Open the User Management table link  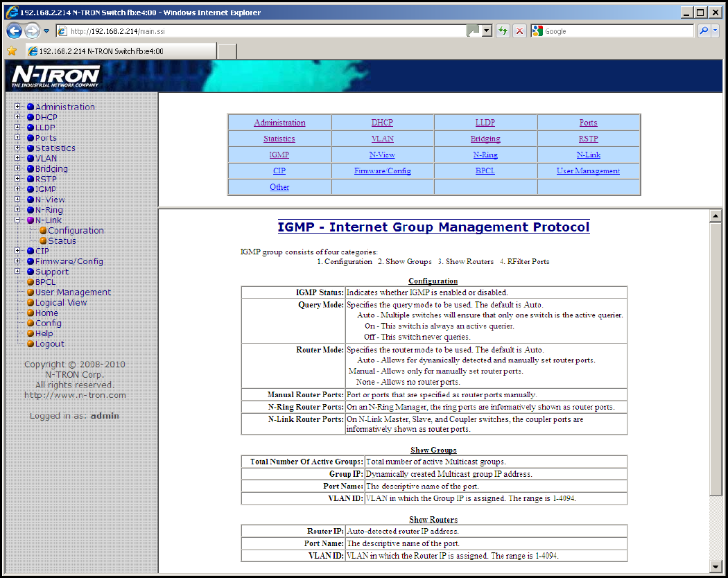tap(588, 170)
